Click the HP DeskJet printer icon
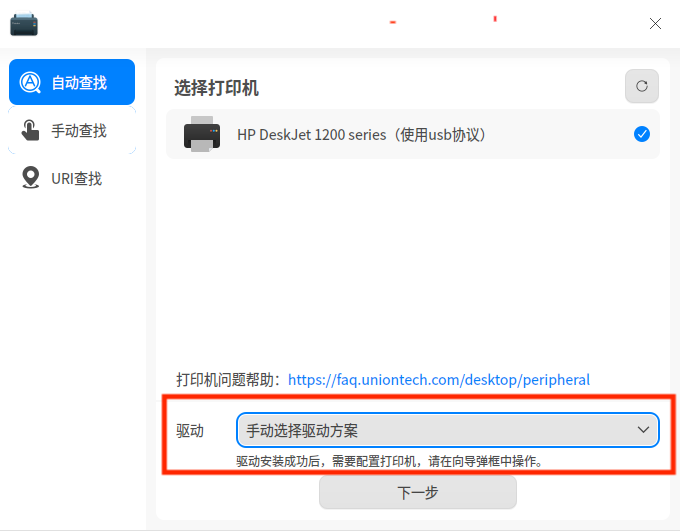The width and height of the screenshot is (680, 531). 202,134
